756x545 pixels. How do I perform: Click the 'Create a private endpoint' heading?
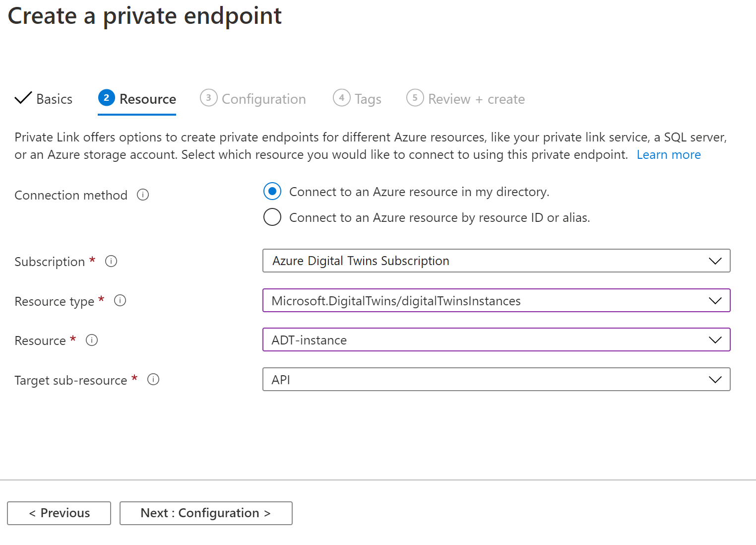point(145,16)
